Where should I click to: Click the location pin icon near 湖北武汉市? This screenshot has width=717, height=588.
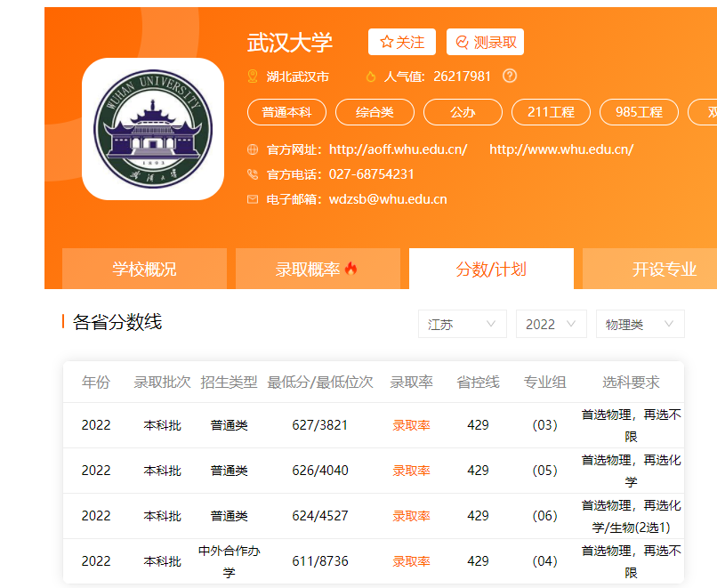pyautogui.click(x=253, y=77)
